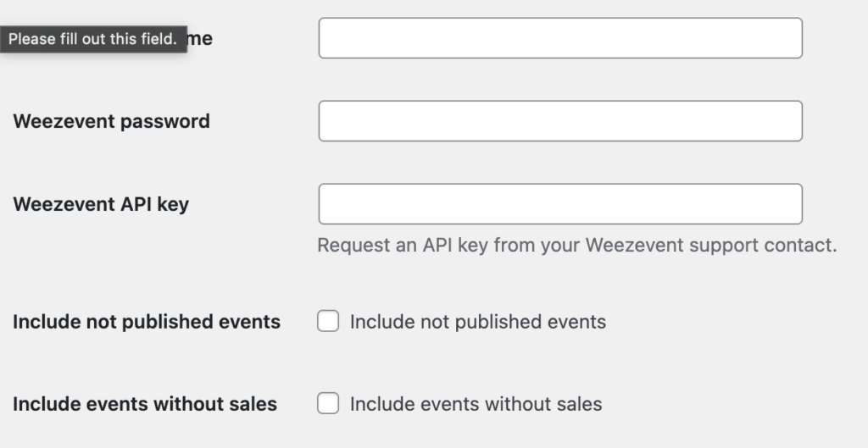Tick the Include events without sales checkbox

[x=328, y=404]
